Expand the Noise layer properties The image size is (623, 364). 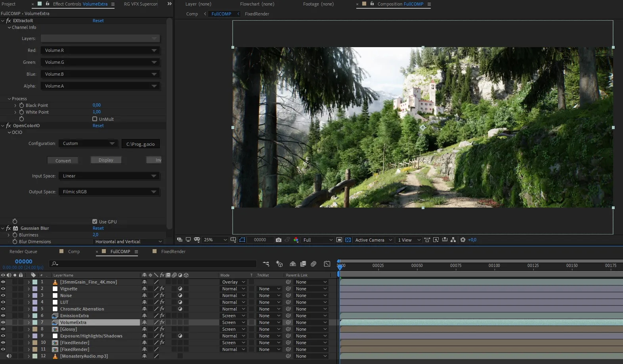(29, 295)
